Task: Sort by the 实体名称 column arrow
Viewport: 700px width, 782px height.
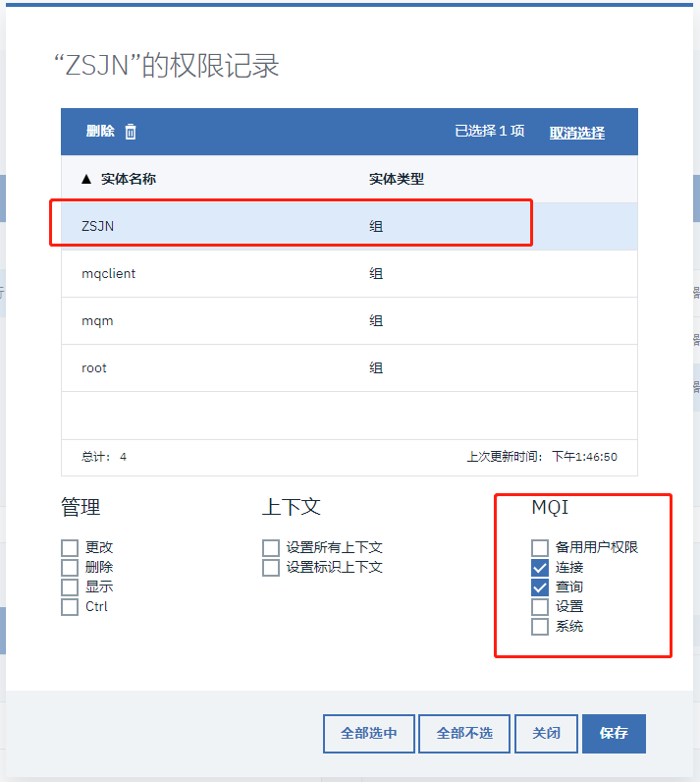Action: tap(86, 180)
